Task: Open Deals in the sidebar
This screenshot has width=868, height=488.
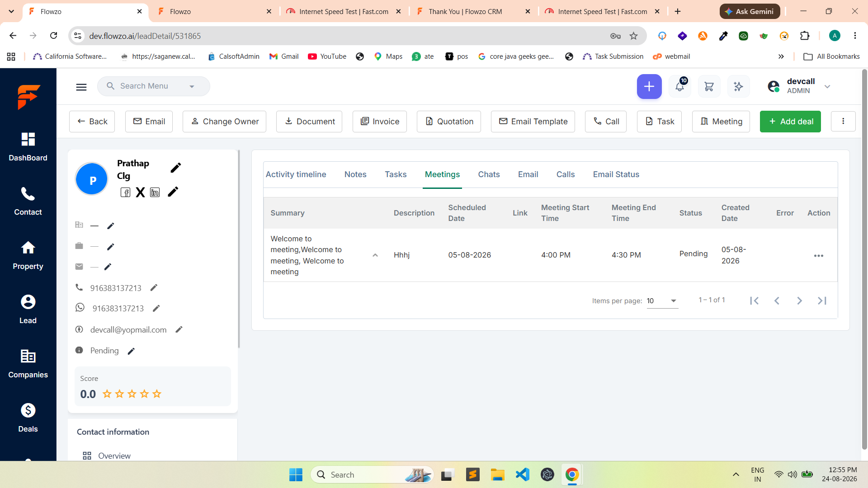Action: tap(28, 418)
